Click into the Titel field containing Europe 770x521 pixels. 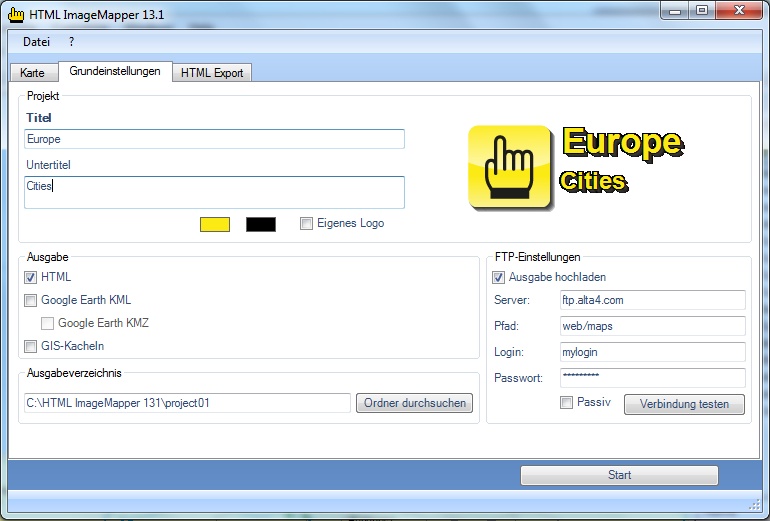214,139
